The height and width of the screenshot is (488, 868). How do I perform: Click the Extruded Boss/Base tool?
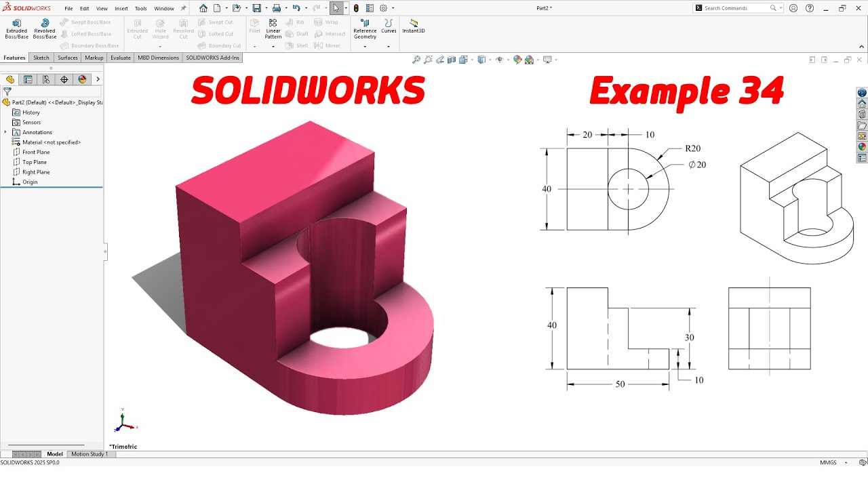click(x=16, y=28)
